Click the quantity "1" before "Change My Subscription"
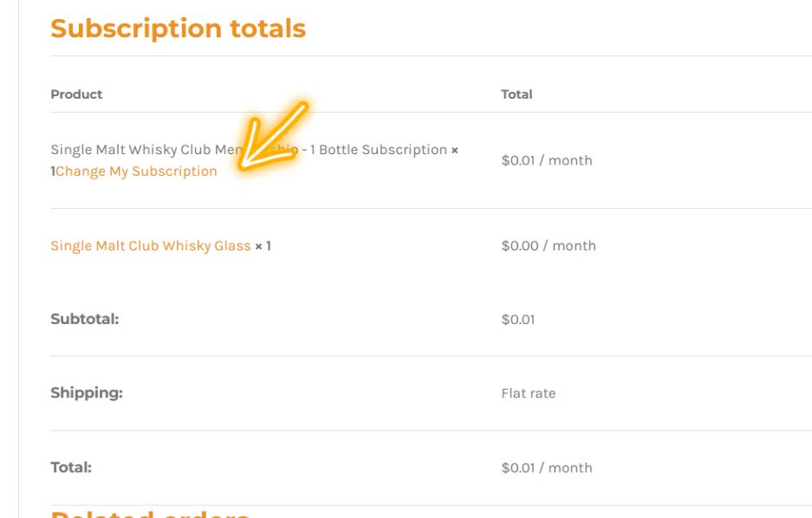 click(x=53, y=172)
